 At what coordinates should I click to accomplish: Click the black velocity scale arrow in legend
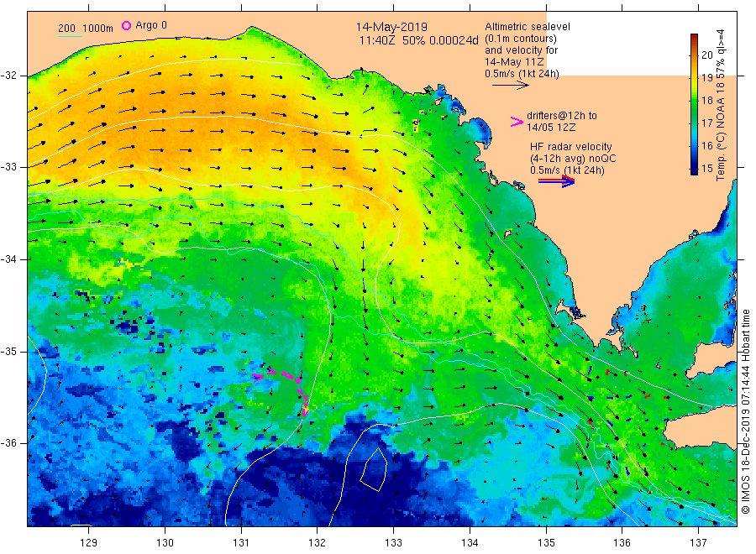pyautogui.click(x=510, y=86)
